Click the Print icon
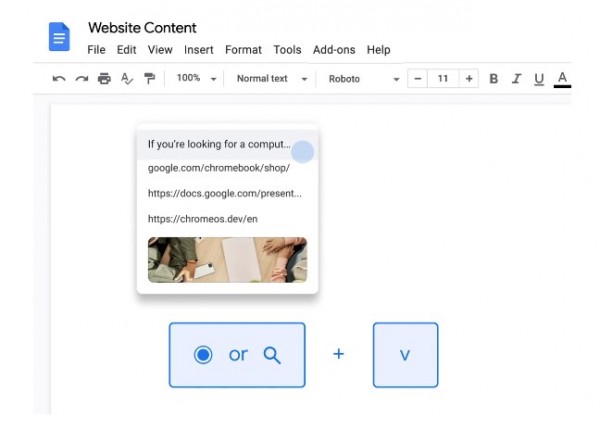 [104, 79]
